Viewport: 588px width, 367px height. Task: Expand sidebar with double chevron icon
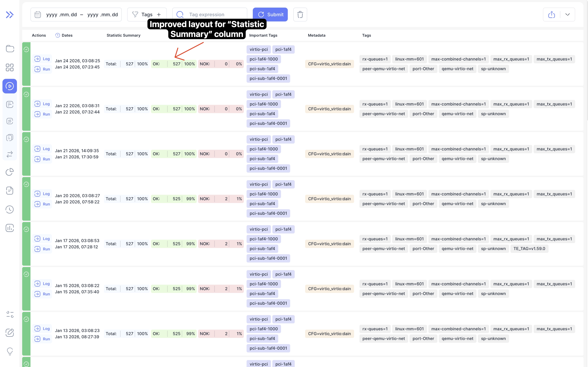coord(10,15)
